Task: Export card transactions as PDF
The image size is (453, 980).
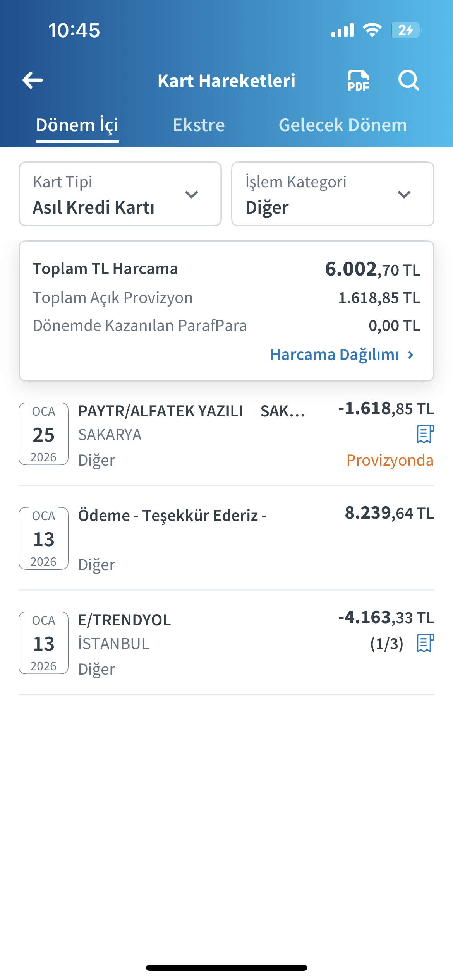Action: coord(359,81)
